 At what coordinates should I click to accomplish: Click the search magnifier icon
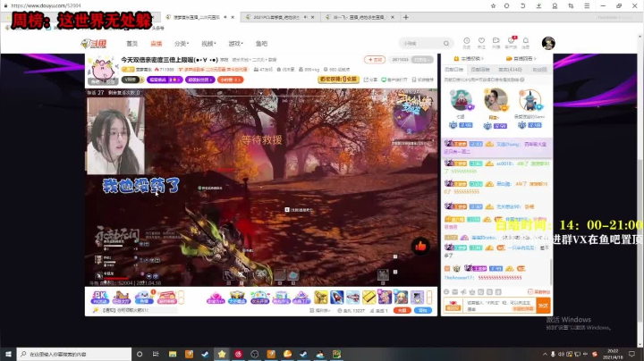point(446,43)
